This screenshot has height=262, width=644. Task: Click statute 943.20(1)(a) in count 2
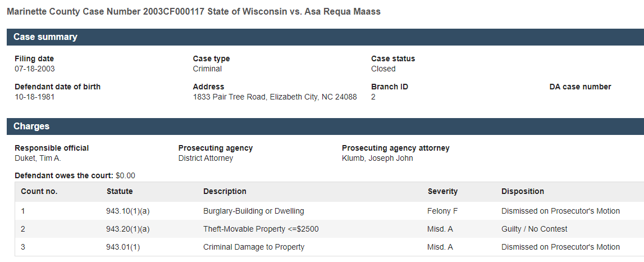(127, 229)
